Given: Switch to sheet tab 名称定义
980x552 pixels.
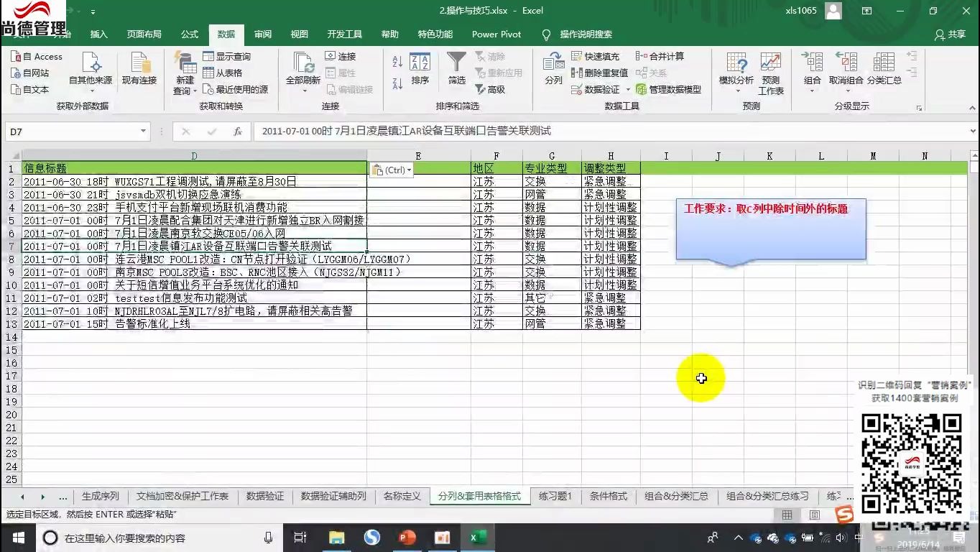Looking at the screenshot, I should pyautogui.click(x=402, y=497).
